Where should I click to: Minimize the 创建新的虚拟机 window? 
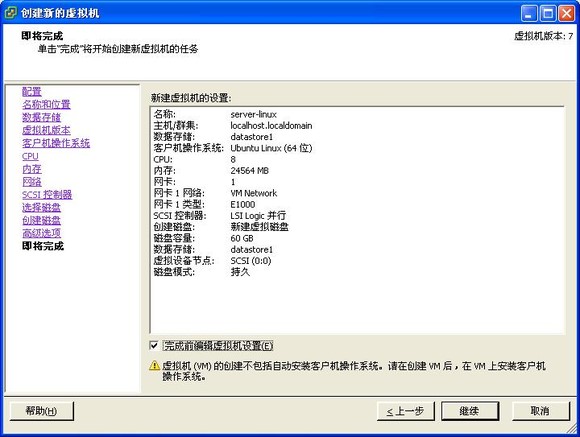click(x=529, y=13)
